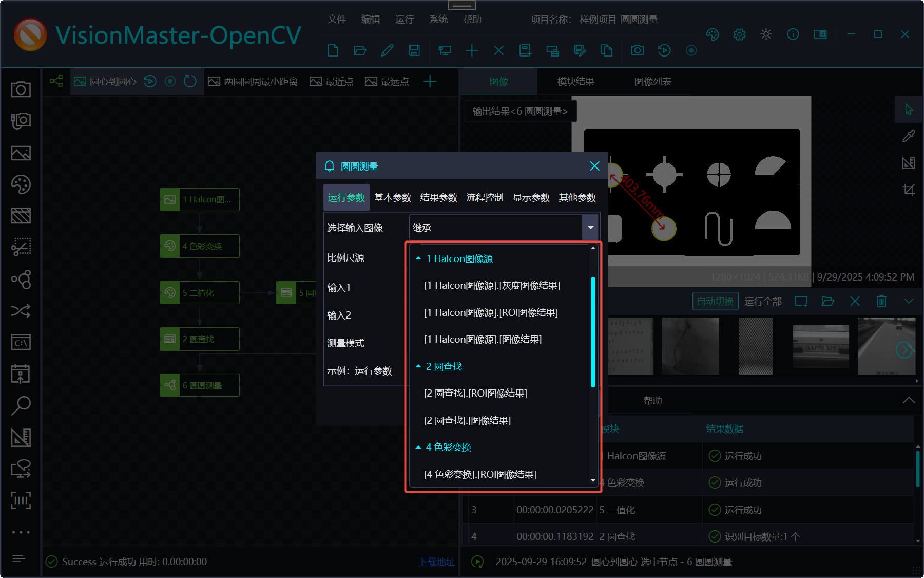924x578 pixels.
Task: Select scissors cut tool in left sidebar
Action: (21, 247)
